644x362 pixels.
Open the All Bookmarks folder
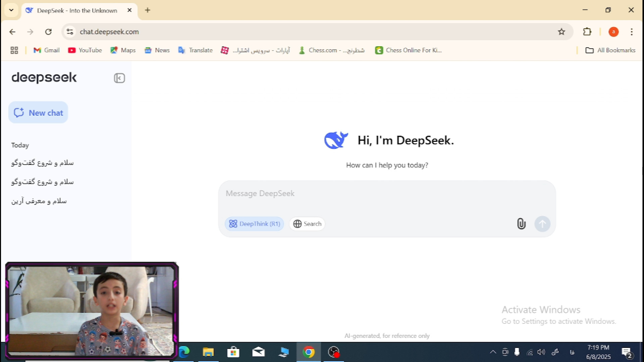click(610, 50)
